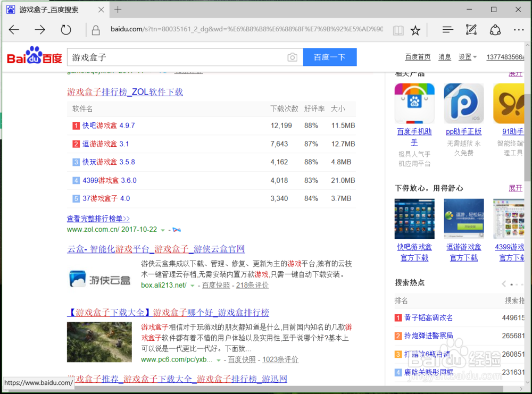The width and height of the screenshot is (532, 394).
Task: Open 逗游游戏盒 3.1 entry
Action: coord(105,144)
